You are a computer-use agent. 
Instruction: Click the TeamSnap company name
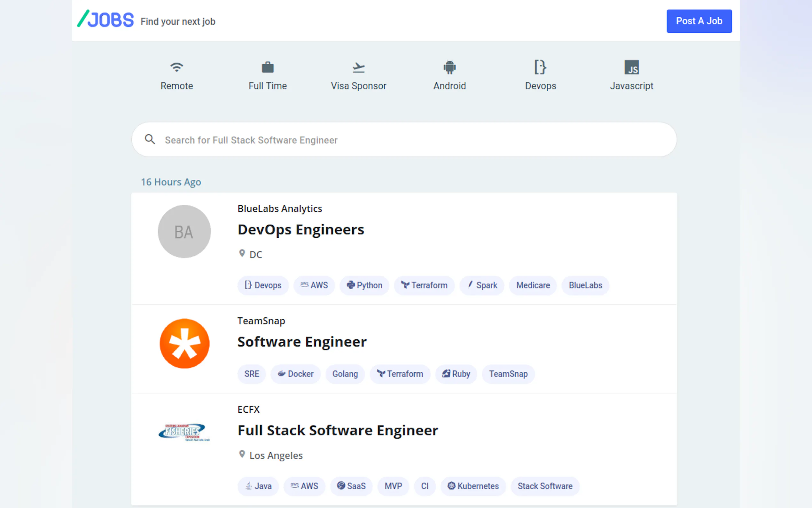click(261, 321)
